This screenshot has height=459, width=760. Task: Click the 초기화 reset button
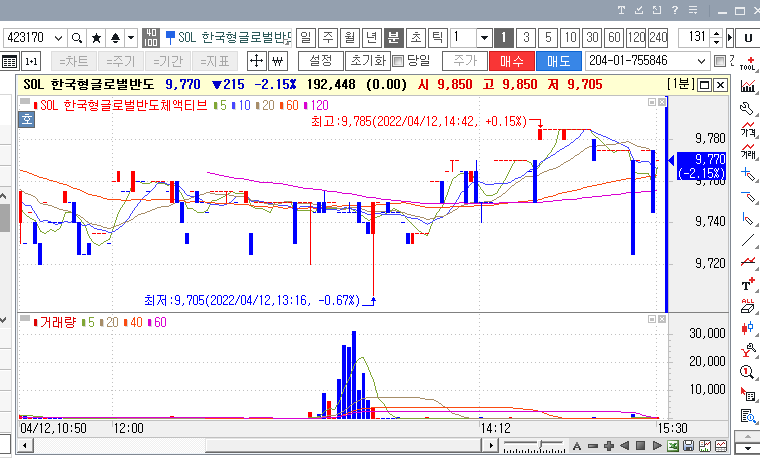pyautogui.click(x=368, y=61)
